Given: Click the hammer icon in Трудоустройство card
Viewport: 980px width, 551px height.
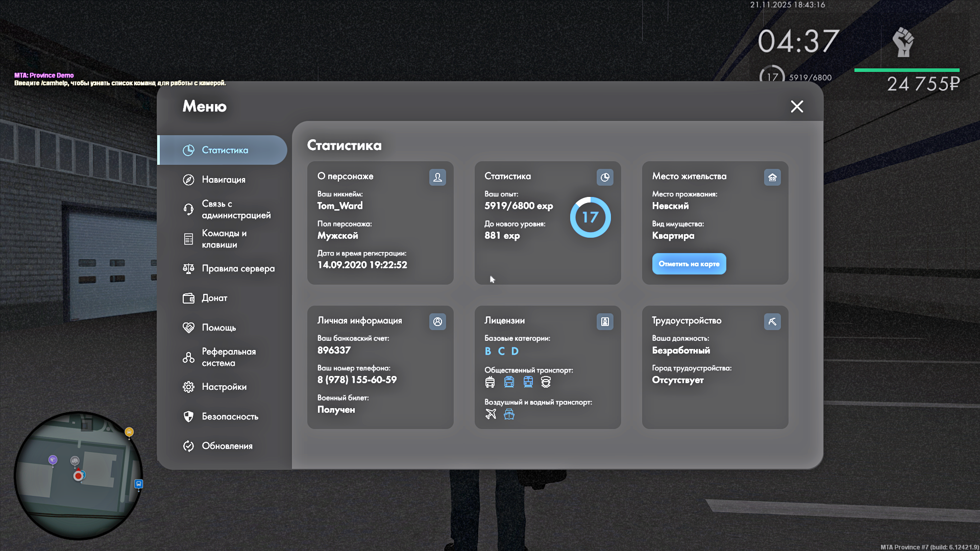Looking at the screenshot, I should (x=772, y=321).
